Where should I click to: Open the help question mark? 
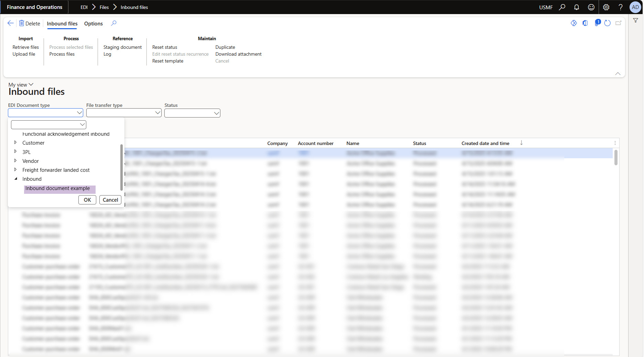(621, 7)
